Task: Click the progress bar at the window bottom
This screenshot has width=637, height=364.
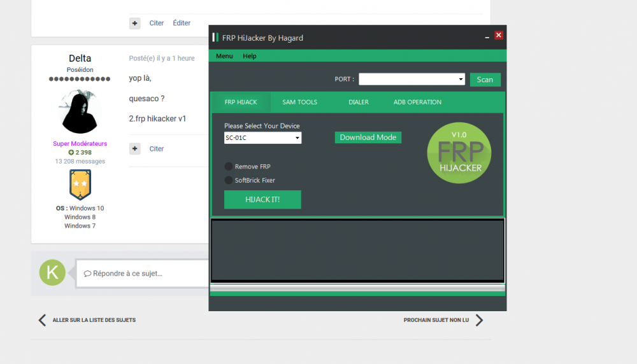Action: click(357, 288)
